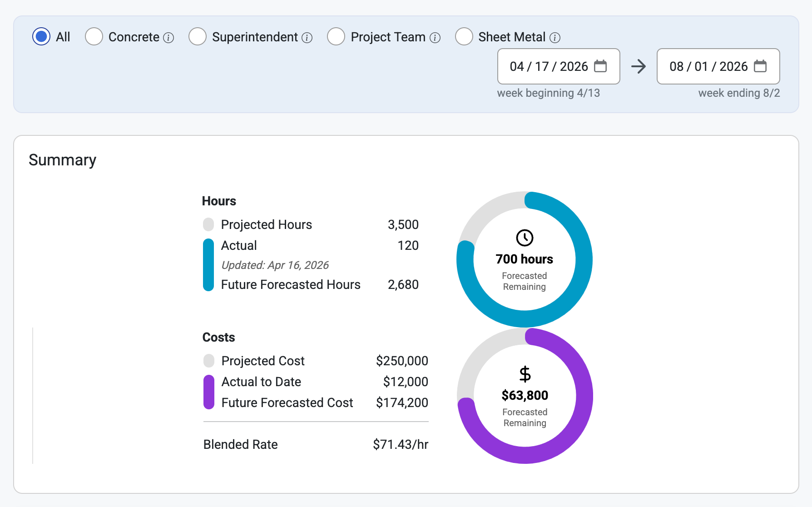Open the info icon beside Concrete
812x507 pixels.
[x=168, y=38]
